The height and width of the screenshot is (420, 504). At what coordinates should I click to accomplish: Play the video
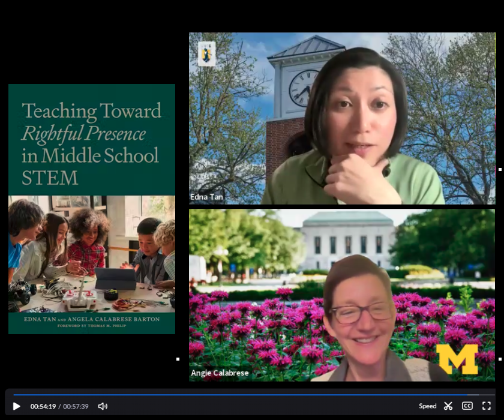point(16,406)
